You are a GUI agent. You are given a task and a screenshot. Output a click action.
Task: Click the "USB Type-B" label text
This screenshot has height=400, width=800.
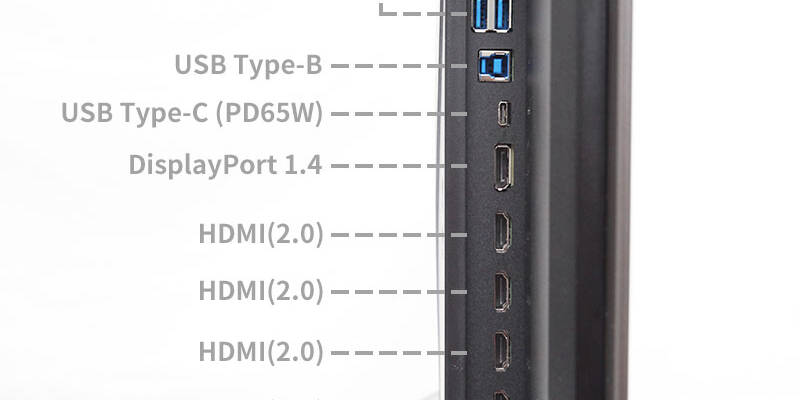(x=248, y=65)
